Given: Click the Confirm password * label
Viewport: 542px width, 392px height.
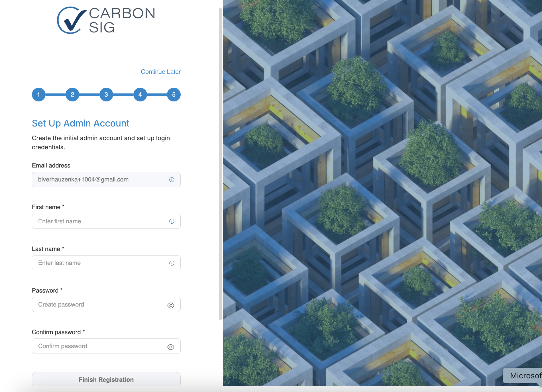Looking at the screenshot, I should click(58, 332).
